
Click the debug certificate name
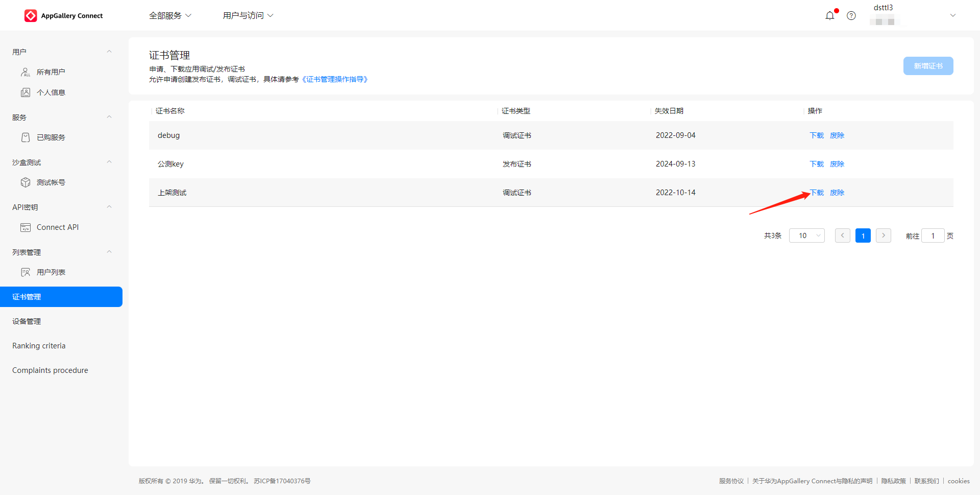[169, 135]
